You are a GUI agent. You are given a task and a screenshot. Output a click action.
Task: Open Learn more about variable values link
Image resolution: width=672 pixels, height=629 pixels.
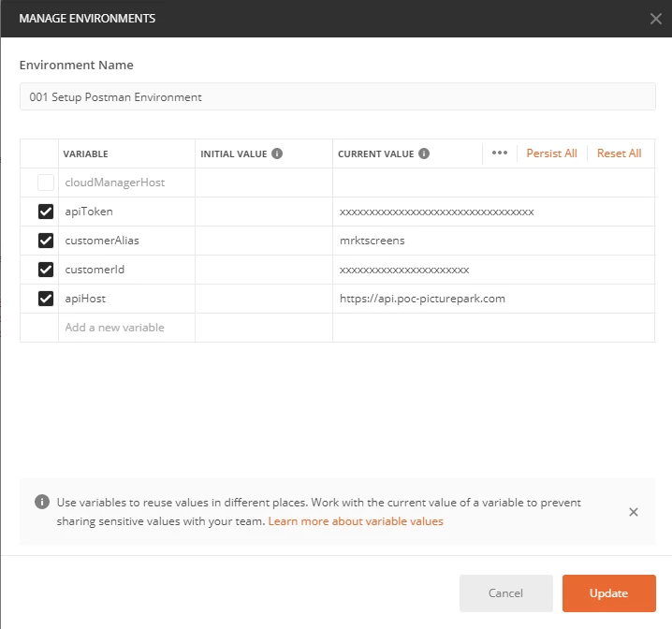point(356,521)
